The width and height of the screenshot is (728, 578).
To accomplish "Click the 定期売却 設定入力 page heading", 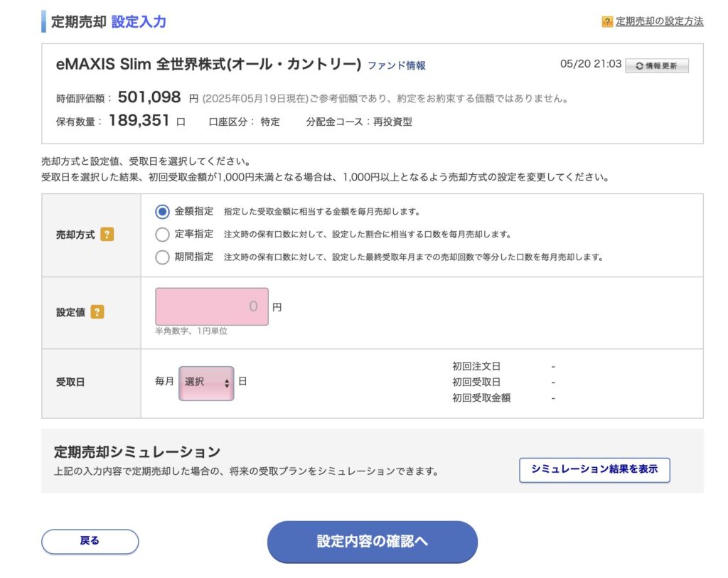I will pyautogui.click(x=109, y=22).
